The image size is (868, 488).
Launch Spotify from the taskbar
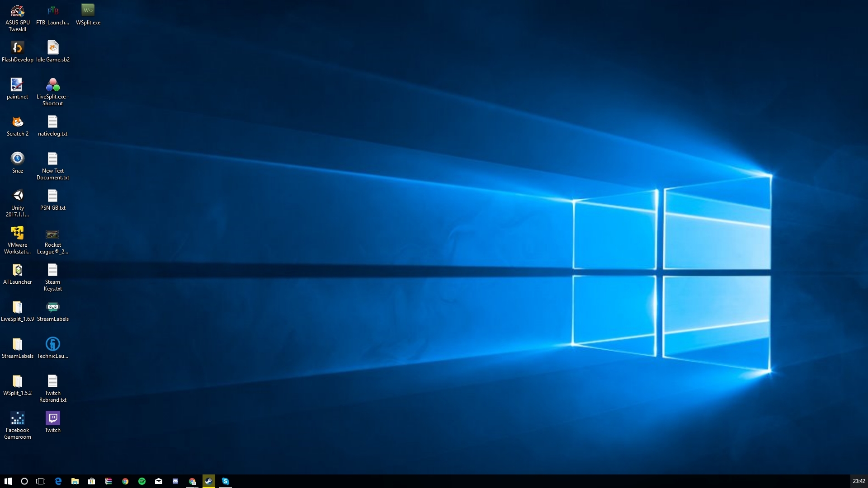142,481
